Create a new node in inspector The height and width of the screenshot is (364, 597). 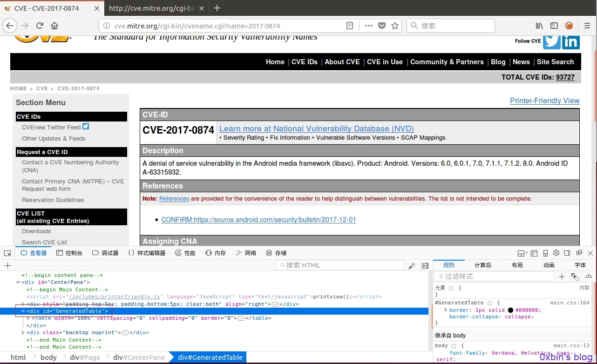point(7,265)
